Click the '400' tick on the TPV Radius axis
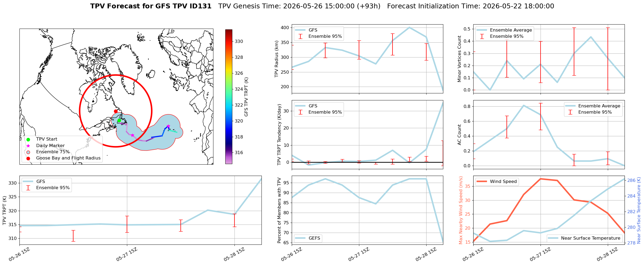 [285, 28]
